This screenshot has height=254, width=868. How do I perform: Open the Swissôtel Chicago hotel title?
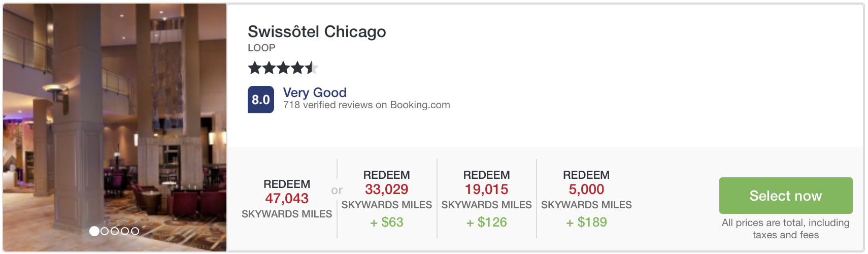[317, 31]
